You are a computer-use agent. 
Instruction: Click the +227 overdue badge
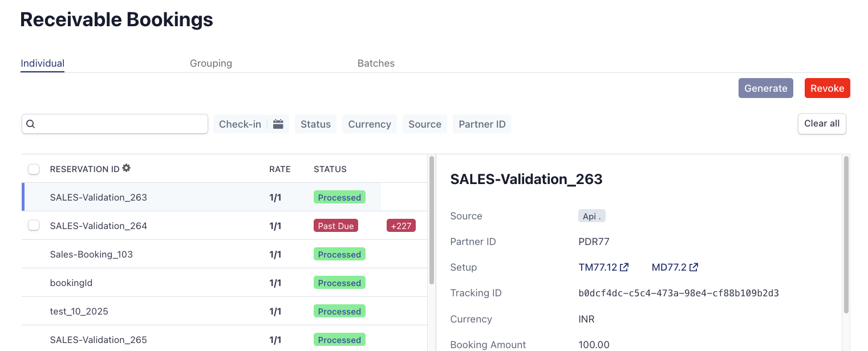401,226
